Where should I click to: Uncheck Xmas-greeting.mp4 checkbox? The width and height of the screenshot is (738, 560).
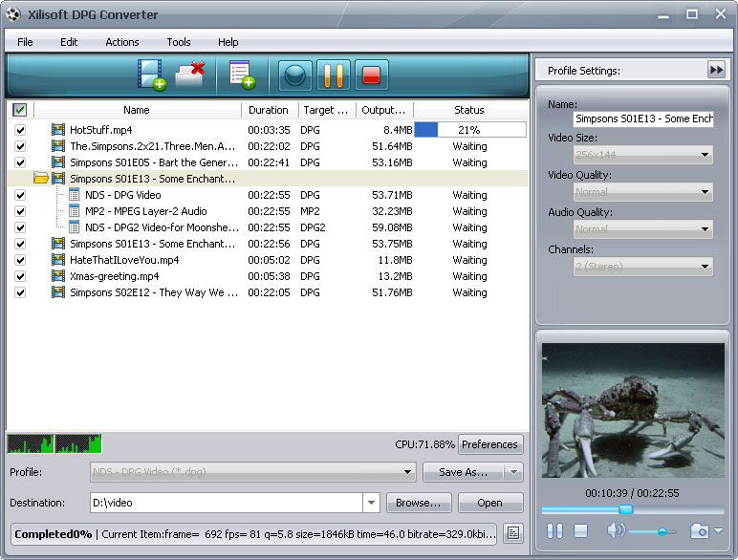[20, 276]
